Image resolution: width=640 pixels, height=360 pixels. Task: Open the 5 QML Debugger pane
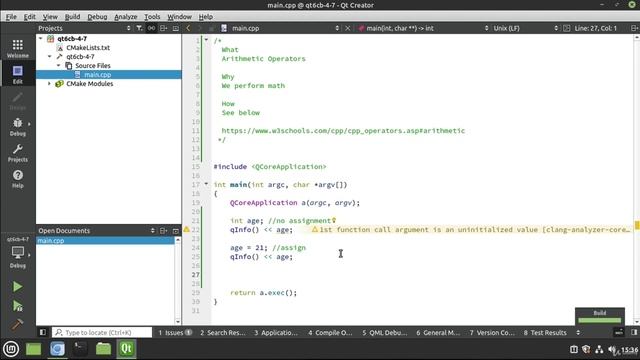pos(384,332)
